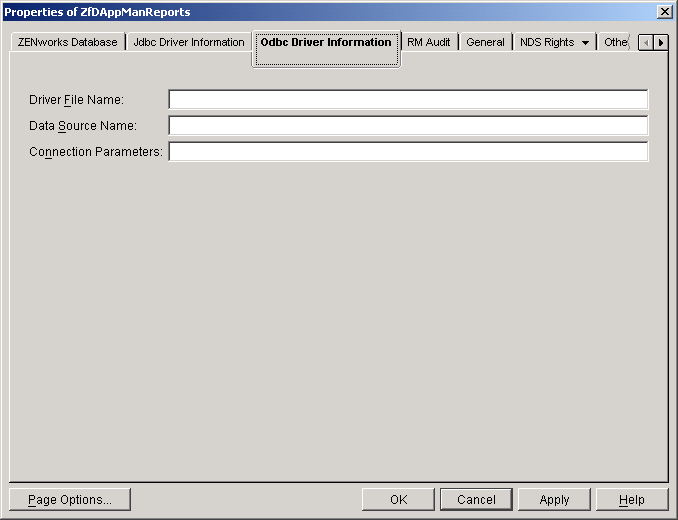Screen dimensions: 678x520
Task: Open Page Options dialog
Action: [x=70, y=500]
